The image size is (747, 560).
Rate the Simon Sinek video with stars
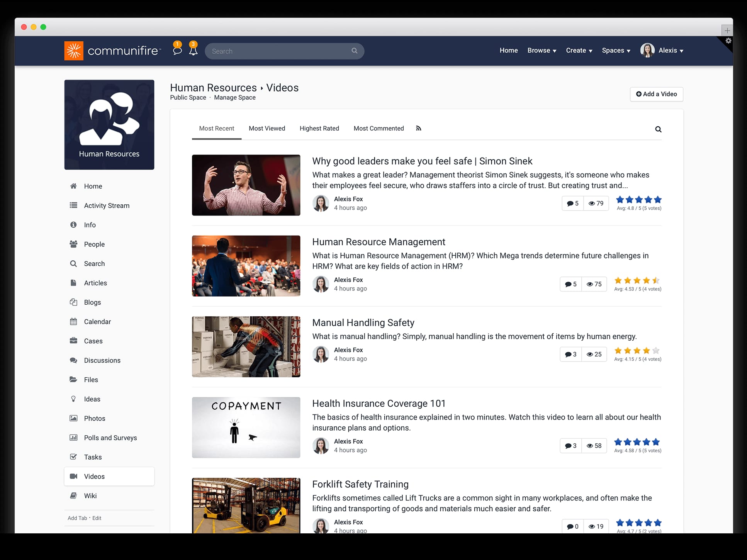(639, 200)
